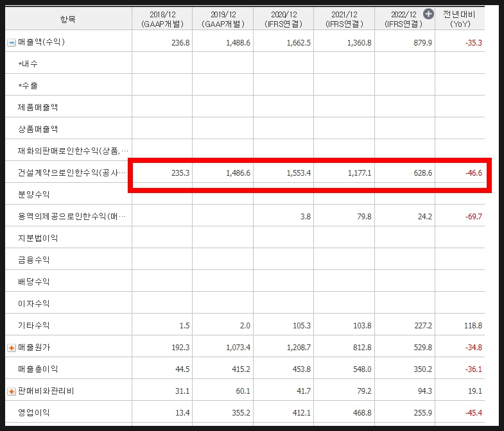Screen dimensions: 504x431
Task: Click the construction revenue value 628.6
Action: click(422, 173)
